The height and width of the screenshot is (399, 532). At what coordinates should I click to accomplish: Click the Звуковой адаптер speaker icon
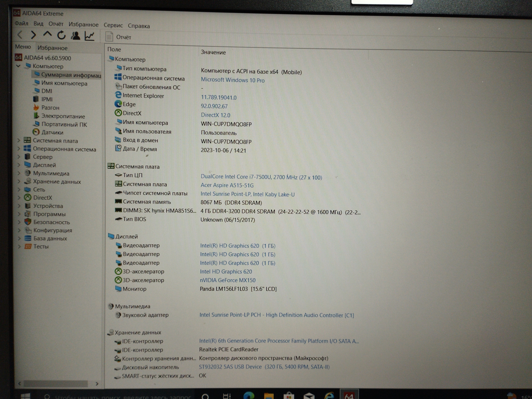[x=118, y=315]
